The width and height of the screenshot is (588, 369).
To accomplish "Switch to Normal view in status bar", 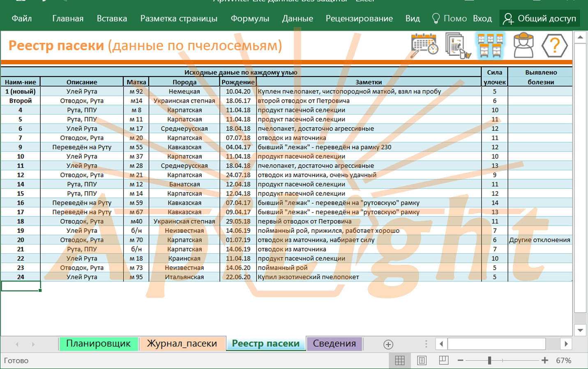I will tap(399, 360).
